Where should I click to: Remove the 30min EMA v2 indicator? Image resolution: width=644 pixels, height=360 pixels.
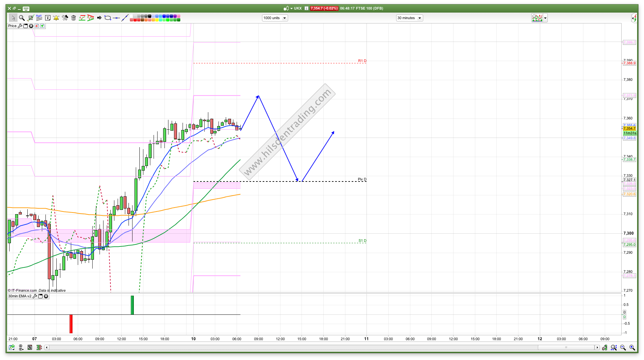tap(46, 296)
